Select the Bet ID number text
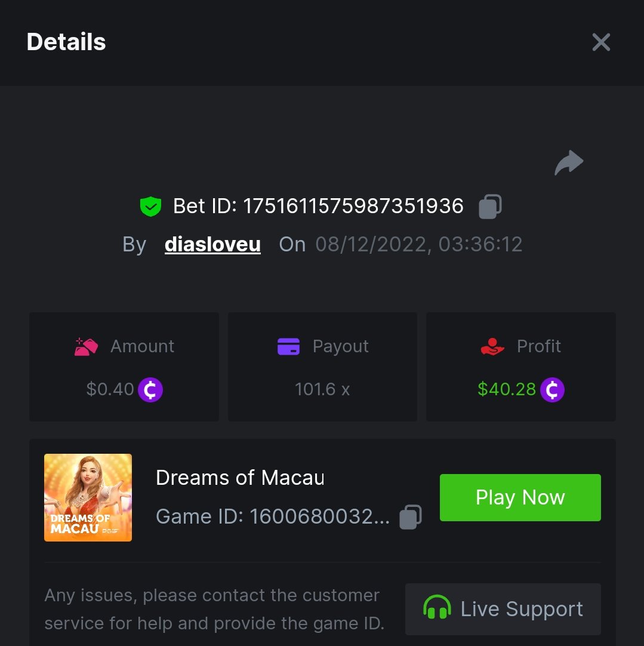Viewport: 644px width, 646px height. coord(354,206)
